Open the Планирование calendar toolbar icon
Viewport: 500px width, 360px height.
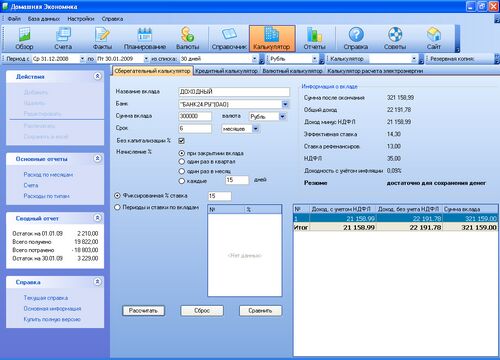[145, 39]
